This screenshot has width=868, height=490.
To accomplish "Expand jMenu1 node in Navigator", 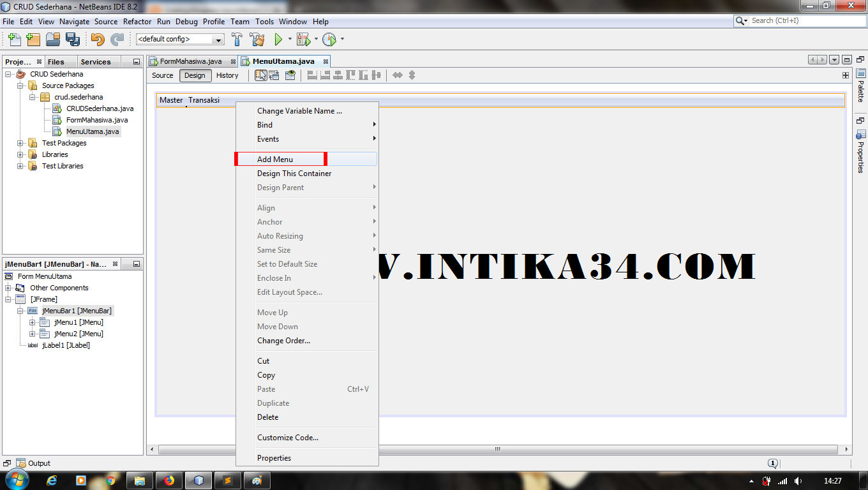I will (x=33, y=322).
